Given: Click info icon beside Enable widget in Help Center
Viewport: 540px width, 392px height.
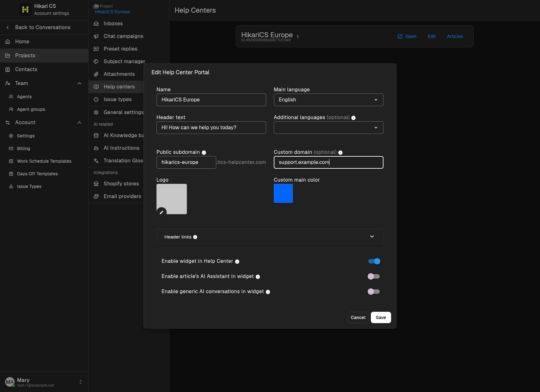Looking at the screenshot, I should click(x=237, y=262).
